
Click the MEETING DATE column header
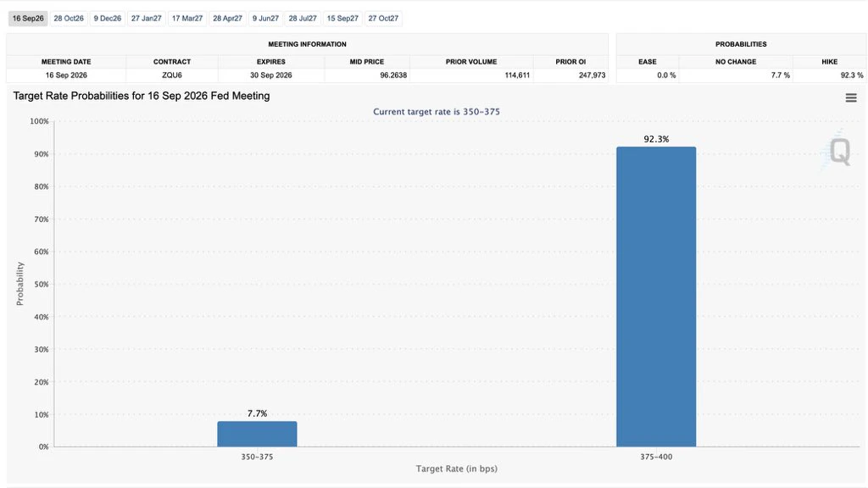(x=66, y=62)
